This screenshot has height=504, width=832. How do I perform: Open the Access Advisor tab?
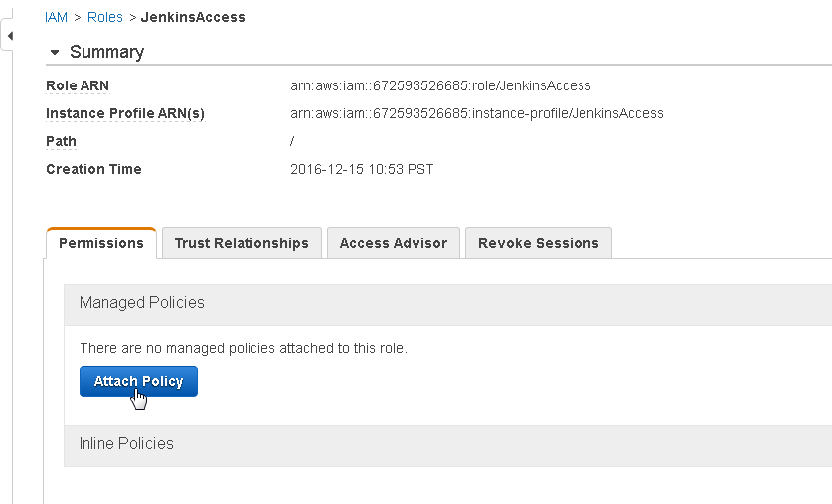(x=394, y=243)
